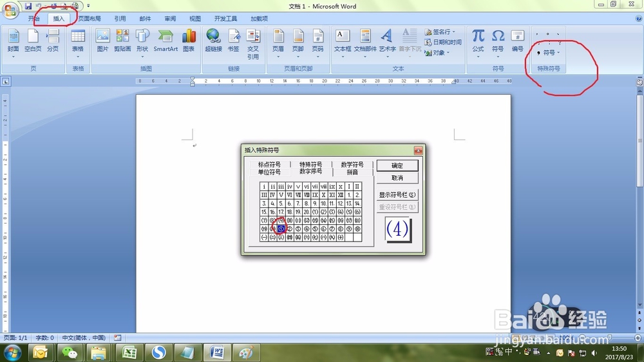The image size is (644, 362).
Task: Click word count 字数: 0 status
Action: (x=44, y=338)
